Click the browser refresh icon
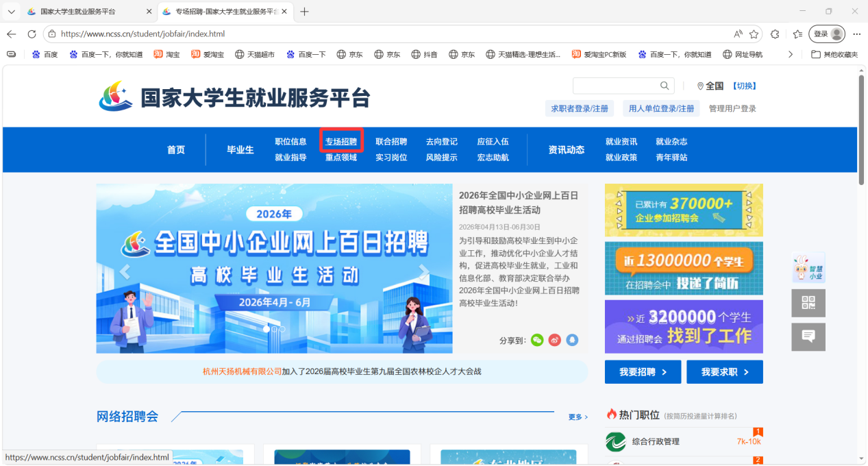The height and width of the screenshot is (466, 868). 32,34
